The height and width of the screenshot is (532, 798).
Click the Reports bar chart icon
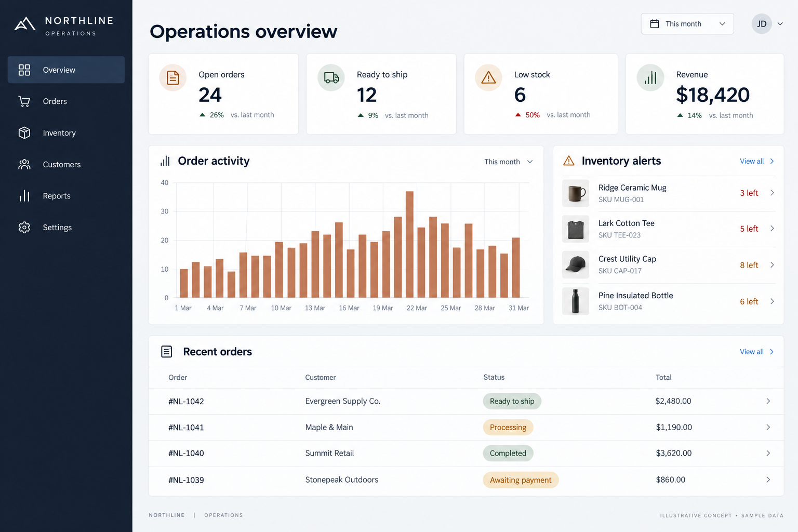24,196
